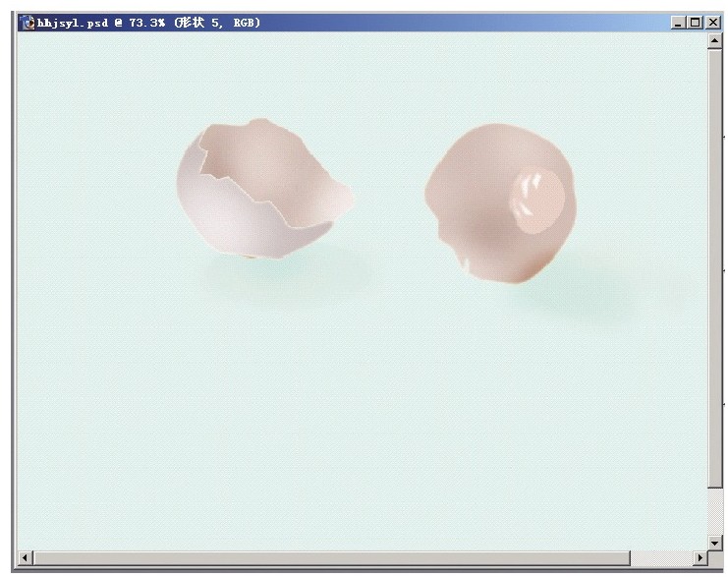
Task: Click the vertical scrollbar thumb
Action: click(x=714, y=268)
